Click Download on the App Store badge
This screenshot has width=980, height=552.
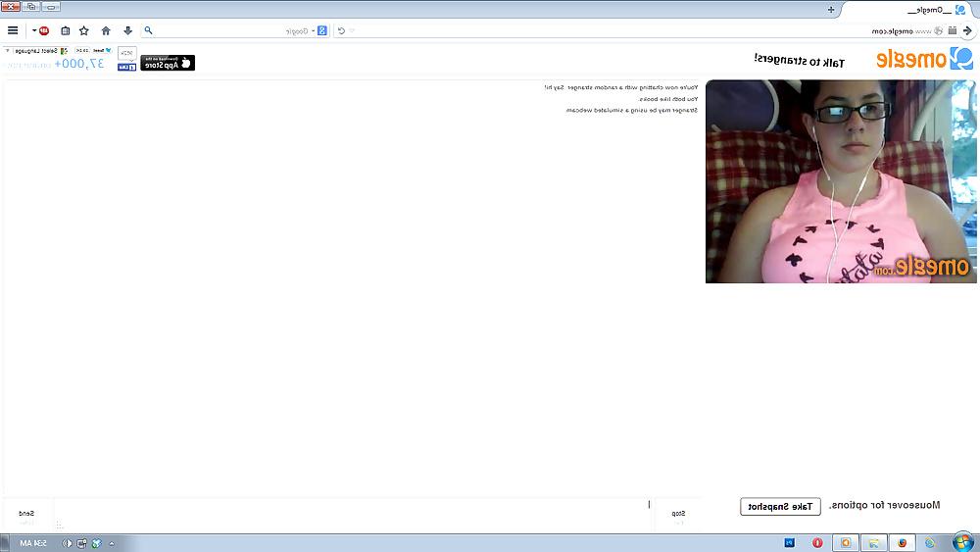(x=168, y=63)
